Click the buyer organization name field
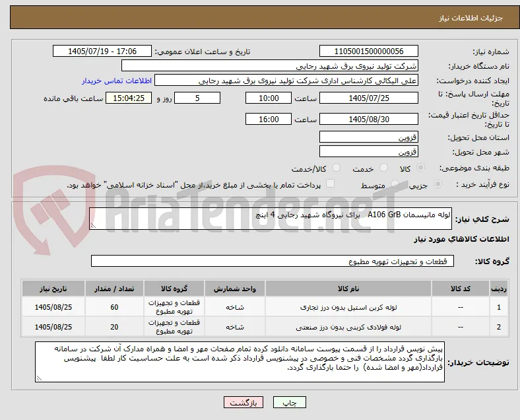 [270, 65]
